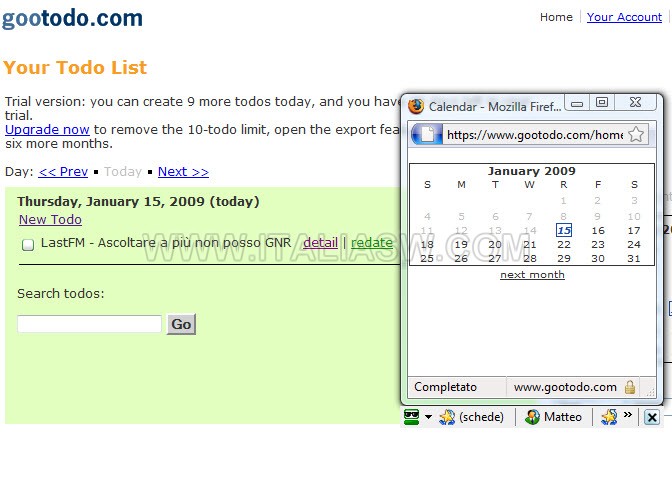Screen dimensions: 672x493
Task: Create a New Todo
Action: click(50, 219)
